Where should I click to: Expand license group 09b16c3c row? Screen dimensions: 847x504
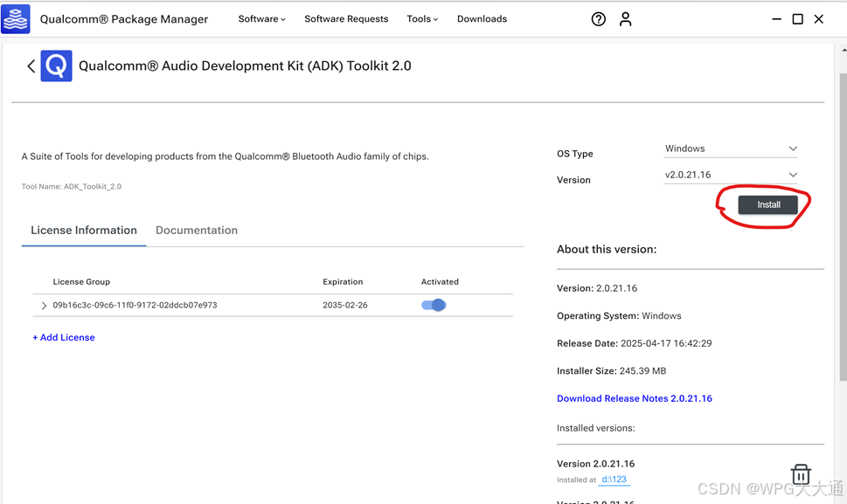pos(45,306)
